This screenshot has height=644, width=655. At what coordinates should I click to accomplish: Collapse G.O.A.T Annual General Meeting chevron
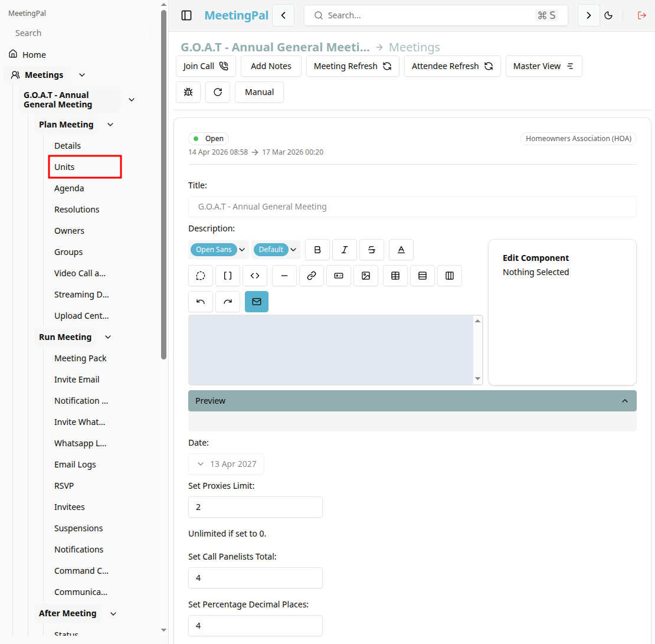point(132,100)
